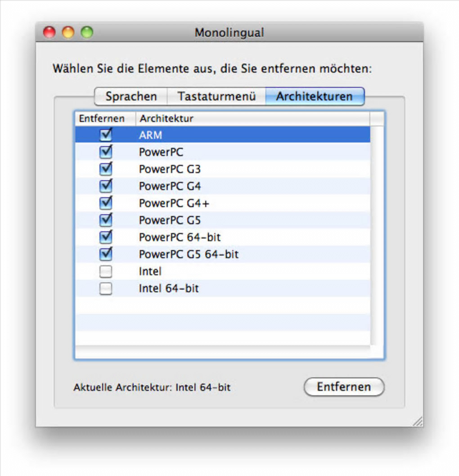Select the PowerPC G5 row label
The image size is (459, 476).
click(x=170, y=220)
